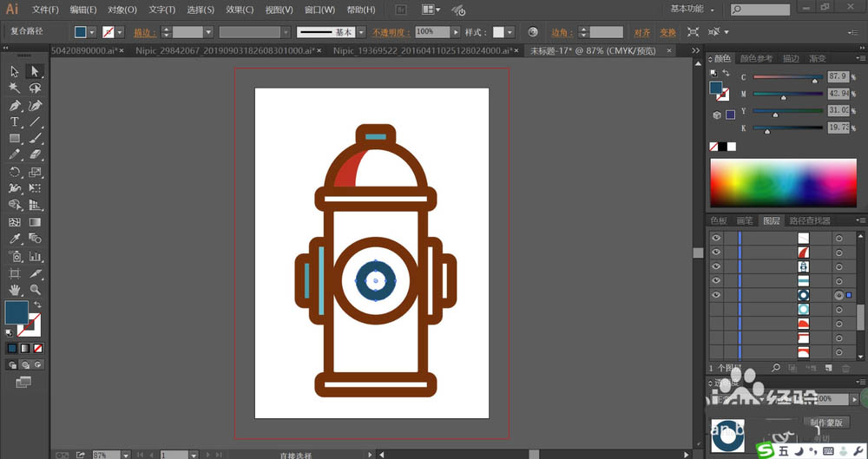Switch to the 路径查找器 panel tab
This screenshot has height=459, width=868.
810,220
